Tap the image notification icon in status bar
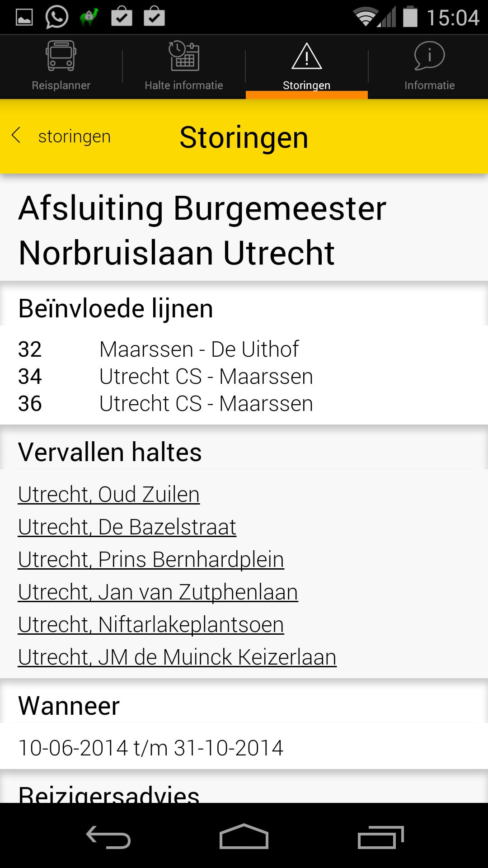 24,17
